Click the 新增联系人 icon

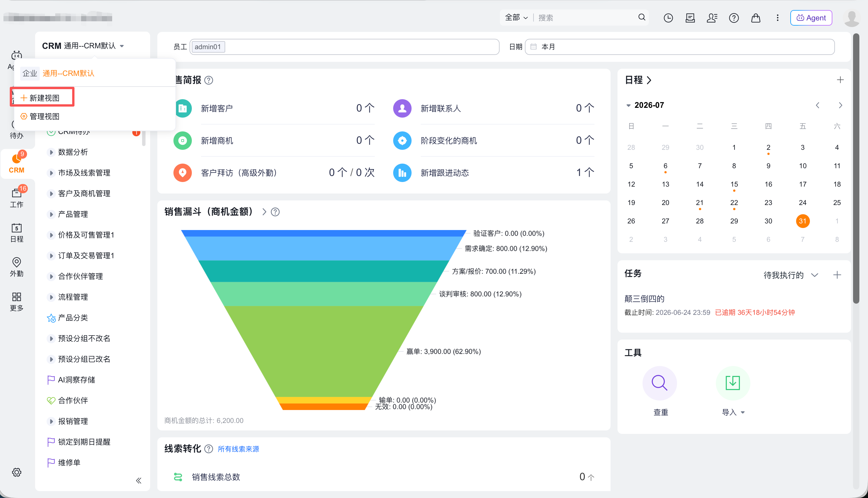click(402, 108)
